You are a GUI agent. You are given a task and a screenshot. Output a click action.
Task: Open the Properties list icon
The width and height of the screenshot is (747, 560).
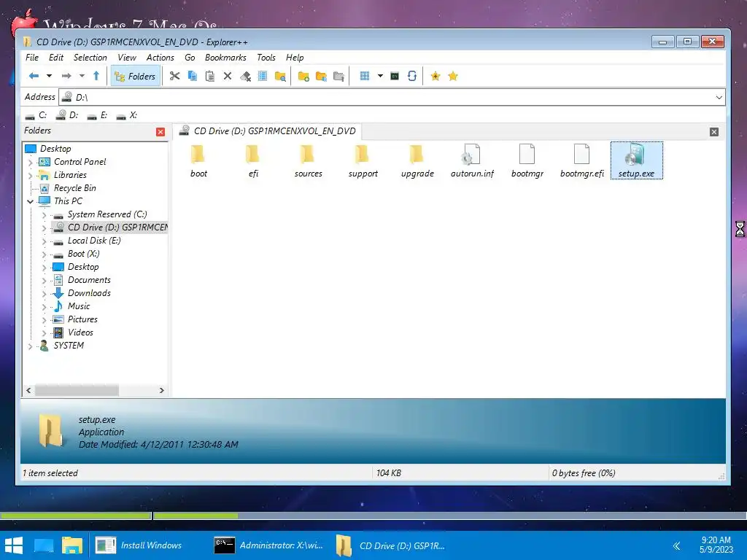click(263, 76)
